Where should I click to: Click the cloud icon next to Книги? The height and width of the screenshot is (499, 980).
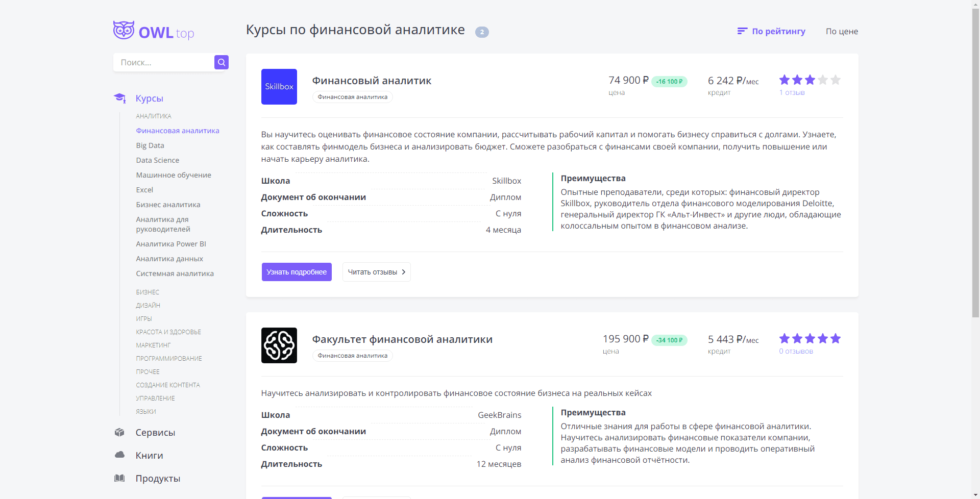click(x=119, y=455)
